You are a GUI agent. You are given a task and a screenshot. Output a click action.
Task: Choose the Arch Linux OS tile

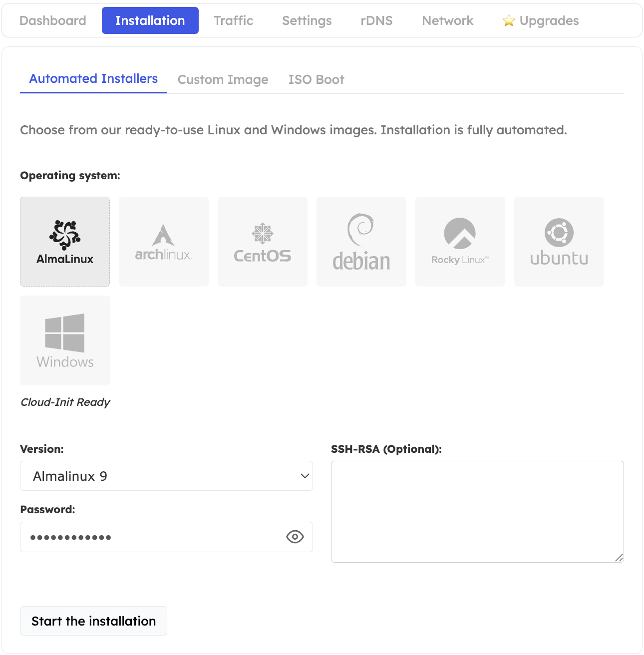(163, 241)
